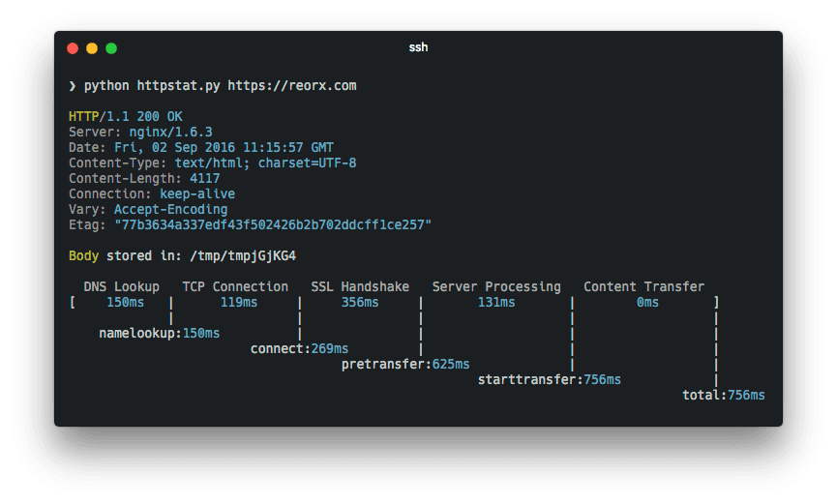Click the ssh window title

(x=418, y=47)
